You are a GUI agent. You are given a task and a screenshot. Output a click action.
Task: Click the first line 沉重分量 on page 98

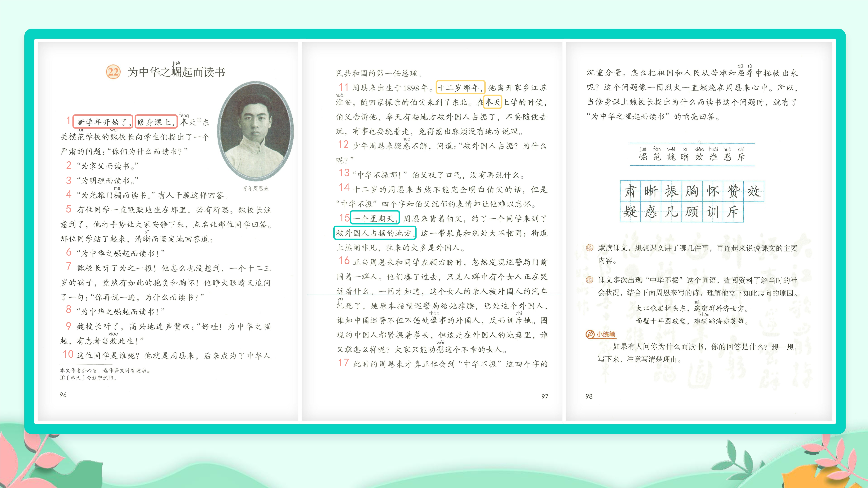click(x=692, y=73)
